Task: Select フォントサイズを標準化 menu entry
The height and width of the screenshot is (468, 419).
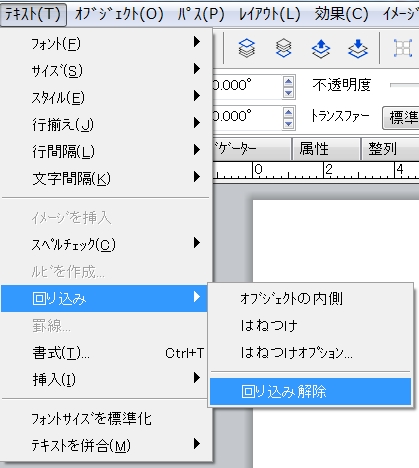Action: click(106, 418)
